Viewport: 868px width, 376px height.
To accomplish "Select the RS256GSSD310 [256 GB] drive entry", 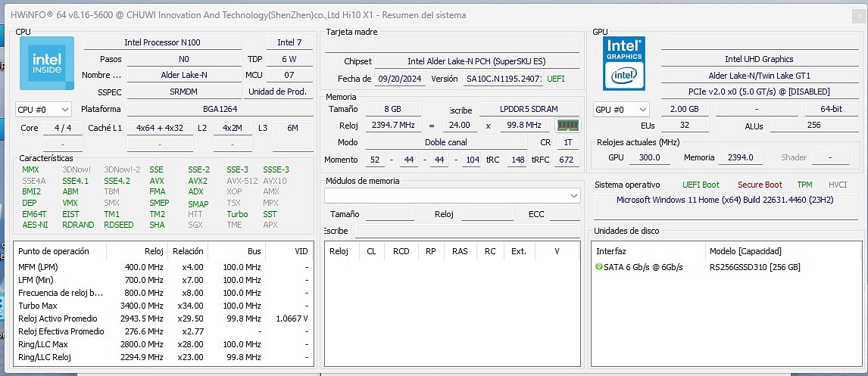I will tap(755, 268).
